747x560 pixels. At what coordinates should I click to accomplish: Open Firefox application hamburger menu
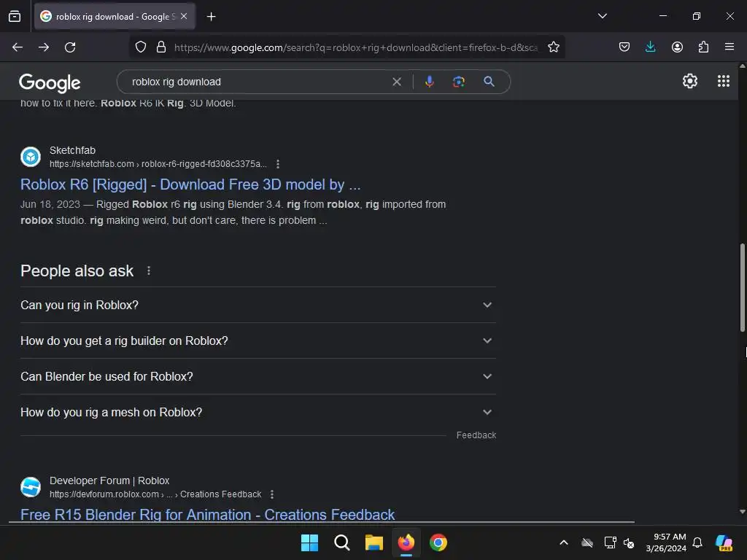click(729, 47)
